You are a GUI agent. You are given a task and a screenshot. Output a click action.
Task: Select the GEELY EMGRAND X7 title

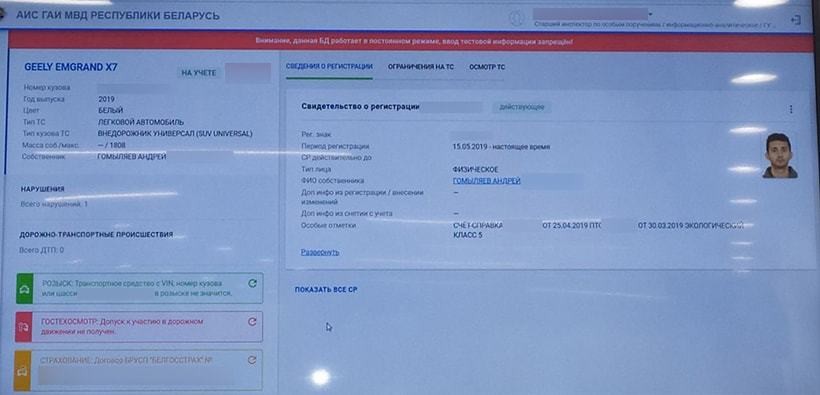tap(71, 67)
